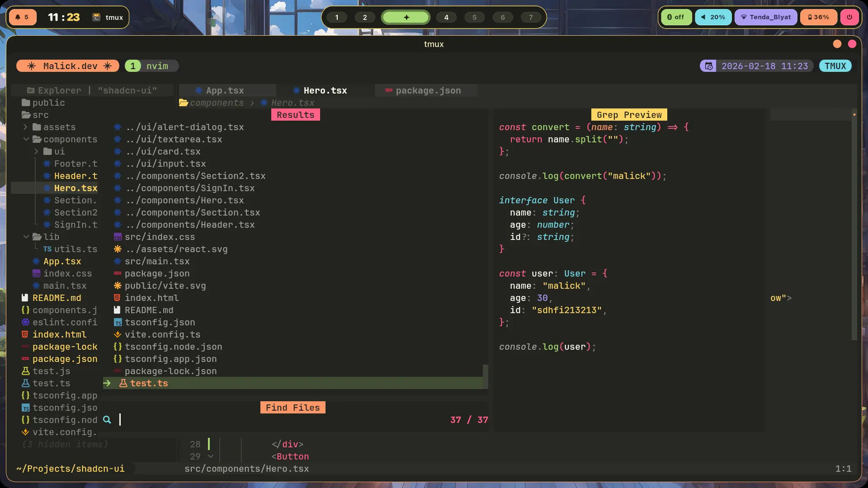
Task: Click the results list scrollbar handle
Action: (486, 376)
